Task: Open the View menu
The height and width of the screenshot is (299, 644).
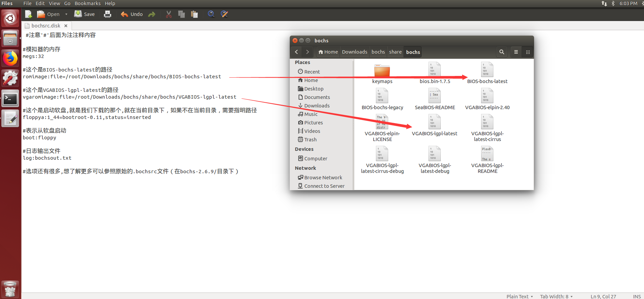Action: point(54,3)
